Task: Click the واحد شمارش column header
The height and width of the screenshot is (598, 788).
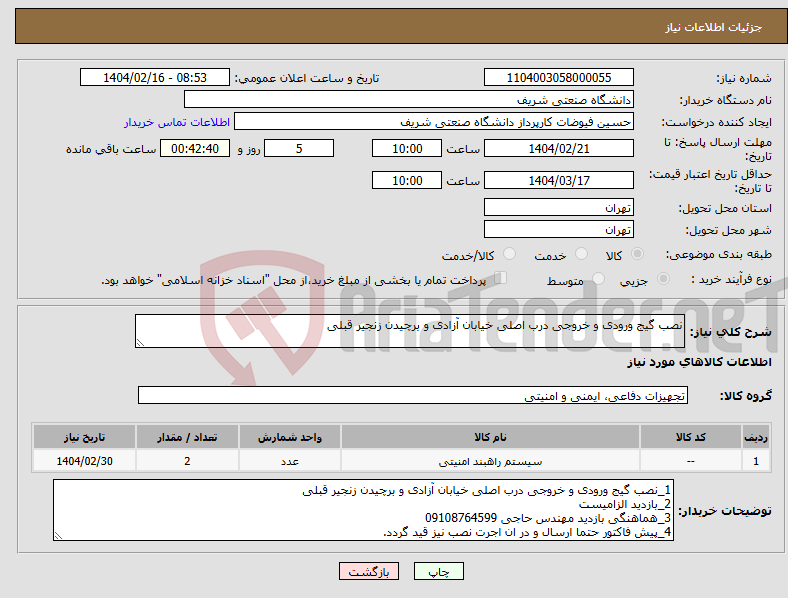Action: [290, 437]
